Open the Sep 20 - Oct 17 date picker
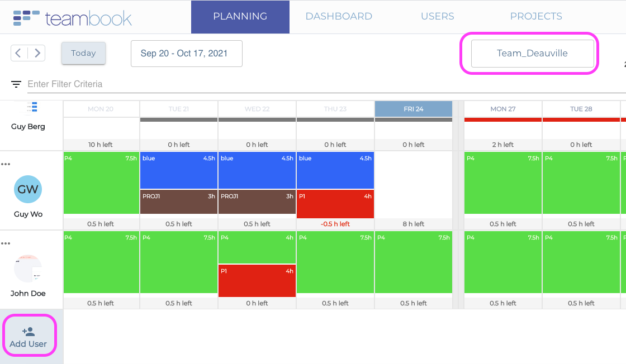626x364 pixels. [x=187, y=54]
